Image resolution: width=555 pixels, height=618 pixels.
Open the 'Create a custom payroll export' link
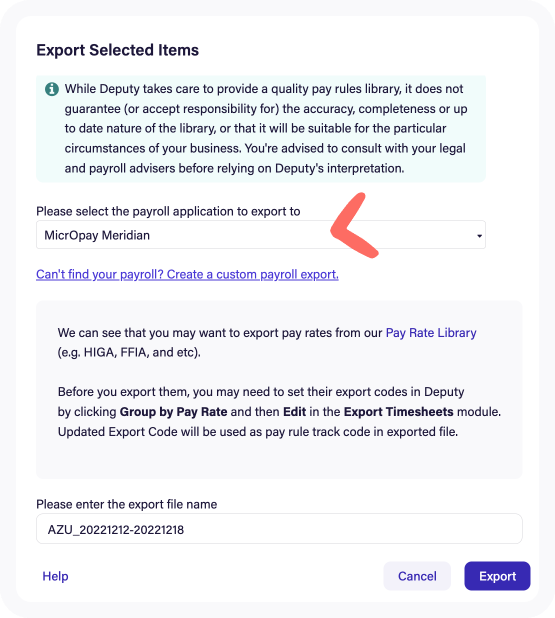pyautogui.click(x=187, y=274)
